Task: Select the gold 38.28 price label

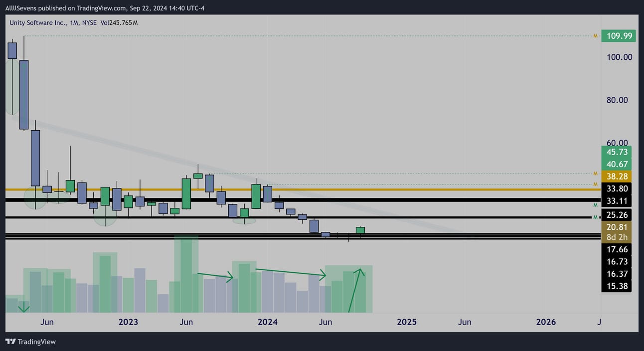Action: tap(617, 176)
